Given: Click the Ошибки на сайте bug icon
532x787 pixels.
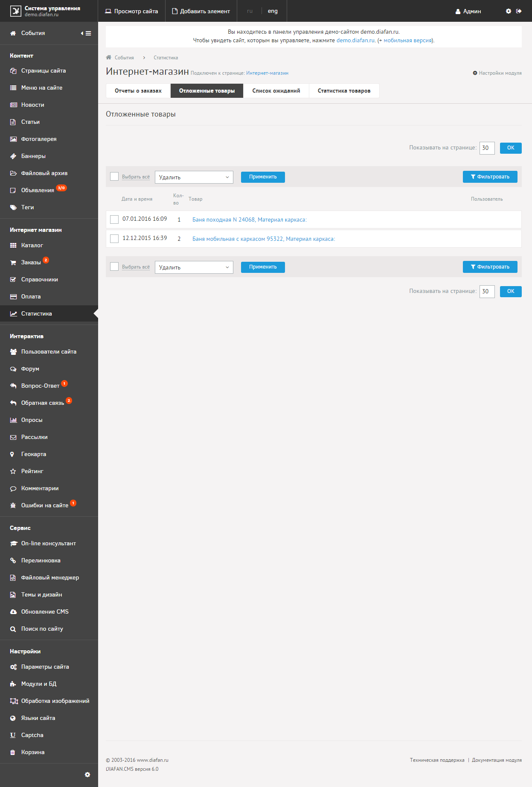Looking at the screenshot, I should (13, 506).
